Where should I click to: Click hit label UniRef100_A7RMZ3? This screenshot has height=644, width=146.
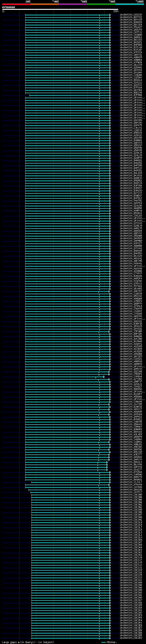[x=131, y=301]
